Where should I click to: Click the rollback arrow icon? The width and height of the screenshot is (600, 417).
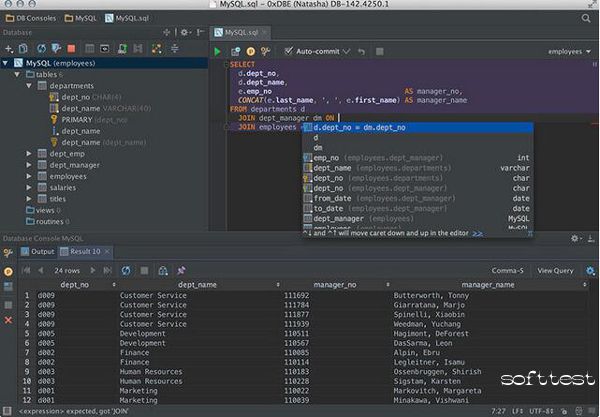[361, 51]
